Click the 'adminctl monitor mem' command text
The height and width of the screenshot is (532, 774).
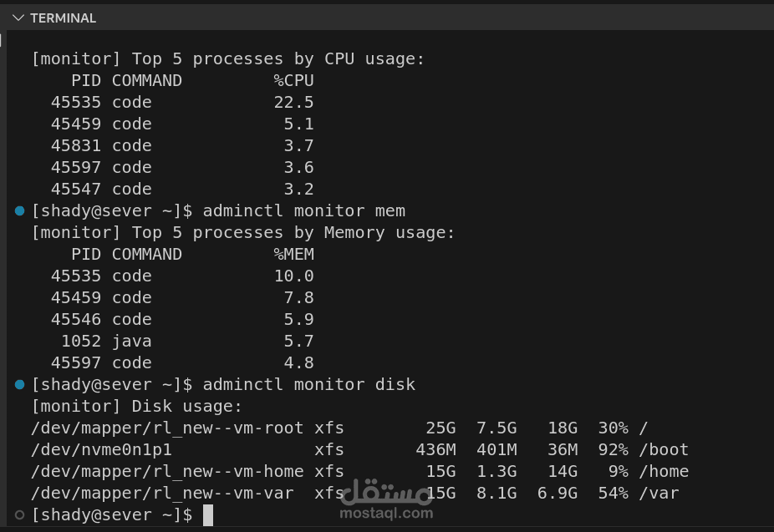(x=304, y=211)
